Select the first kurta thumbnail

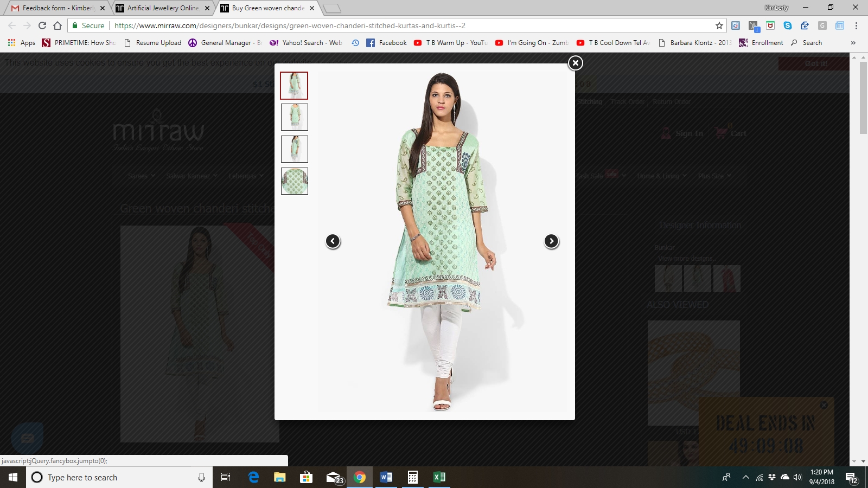tap(294, 86)
